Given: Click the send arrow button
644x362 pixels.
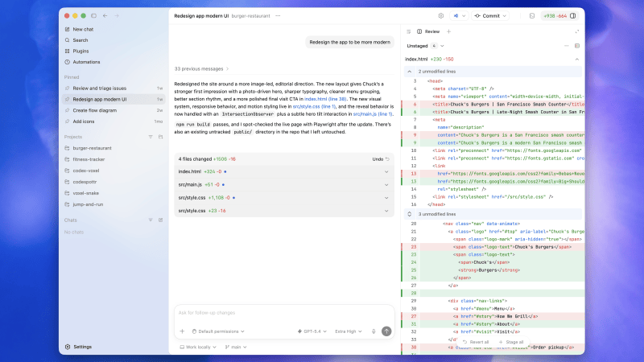Looking at the screenshot, I should click(386, 331).
